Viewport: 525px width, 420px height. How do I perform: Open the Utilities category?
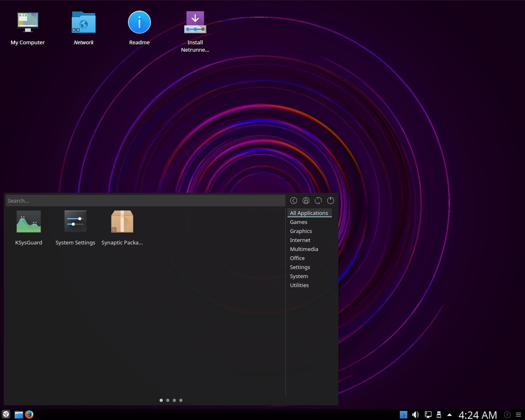(x=299, y=285)
